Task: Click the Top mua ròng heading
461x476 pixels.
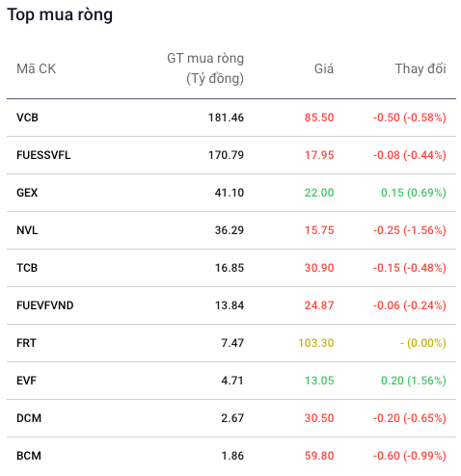Action: coord(60,15)
